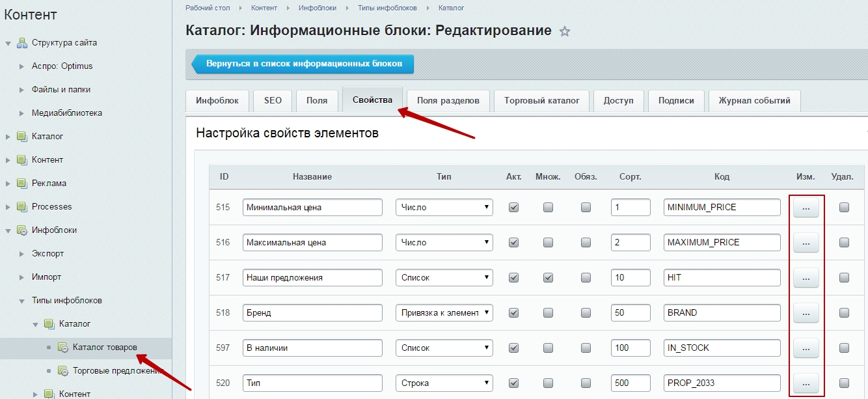Click the favorites star next to page title
Image resolution: width=868 pixels, height=399 pixels.
pyautogui.click(x=565, y=31)
